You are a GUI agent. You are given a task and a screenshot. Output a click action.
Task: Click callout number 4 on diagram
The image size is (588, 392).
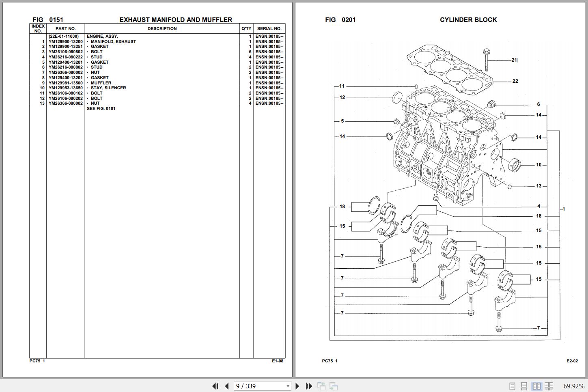pyautogui.click(x=538, y=206)
